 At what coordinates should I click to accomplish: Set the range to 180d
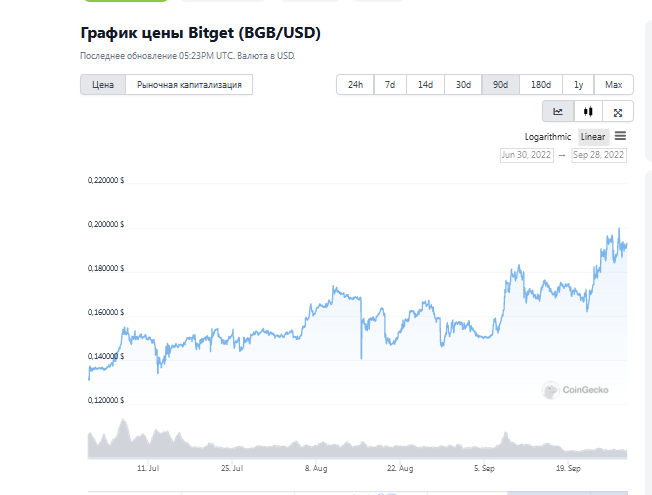click(x=540, y=85)
